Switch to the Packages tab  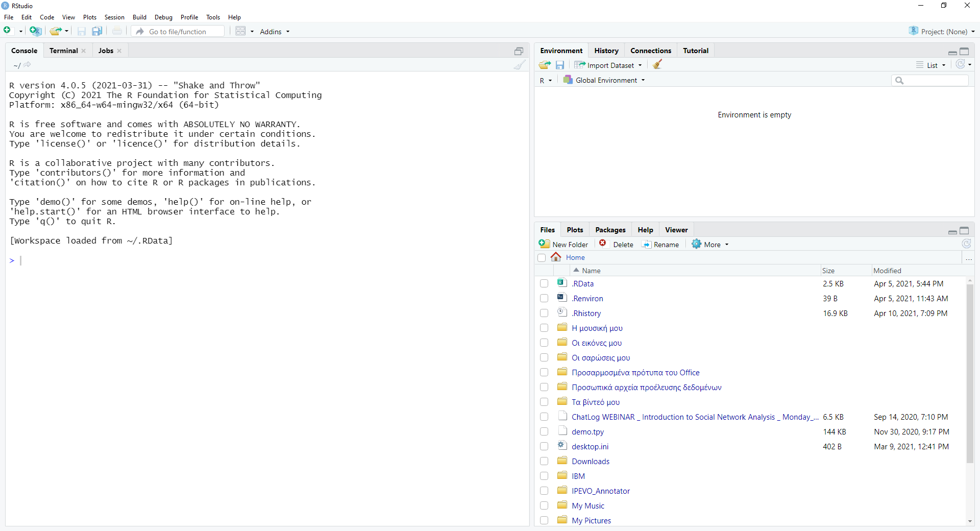coord(610,230)
